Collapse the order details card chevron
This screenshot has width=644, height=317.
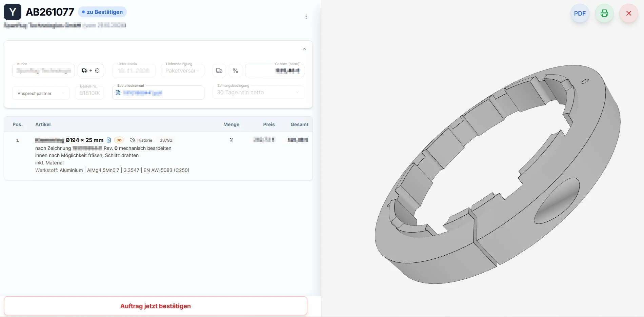click(304, 49)
